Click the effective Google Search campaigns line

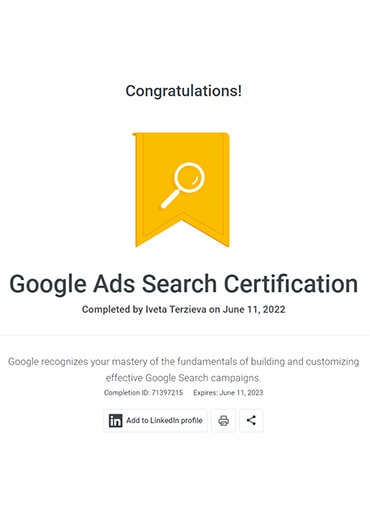point(183,378)
